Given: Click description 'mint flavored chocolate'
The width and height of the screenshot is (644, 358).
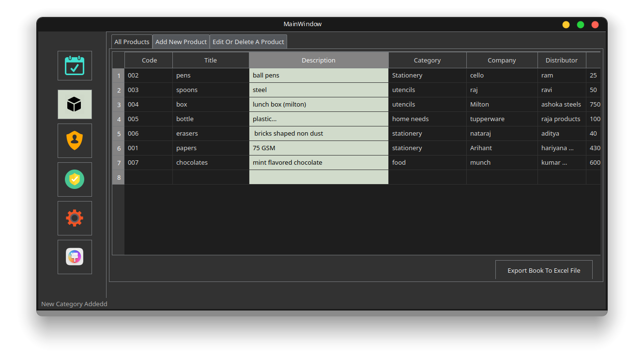Looking at the screenshot, I should click(x=319, y=163).
